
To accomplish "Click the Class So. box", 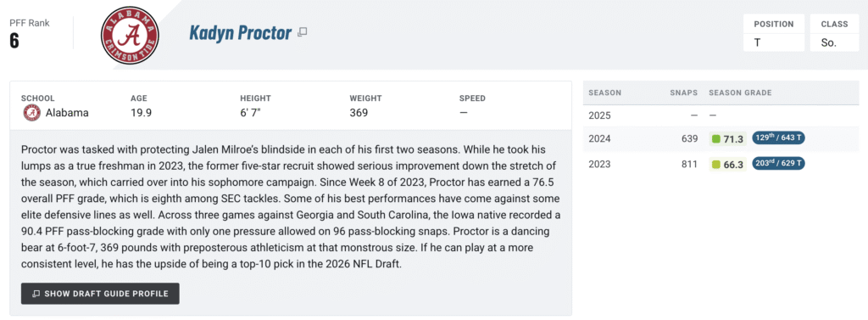I will tap(835, 33).
